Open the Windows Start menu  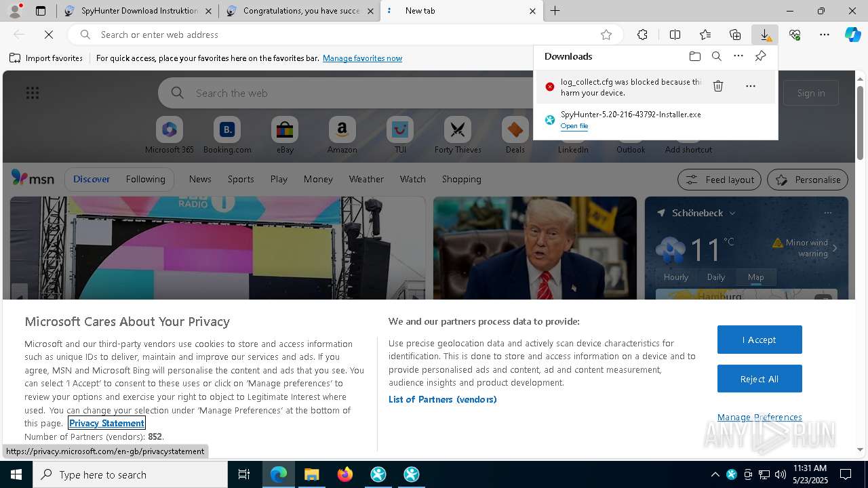(16, 474)
